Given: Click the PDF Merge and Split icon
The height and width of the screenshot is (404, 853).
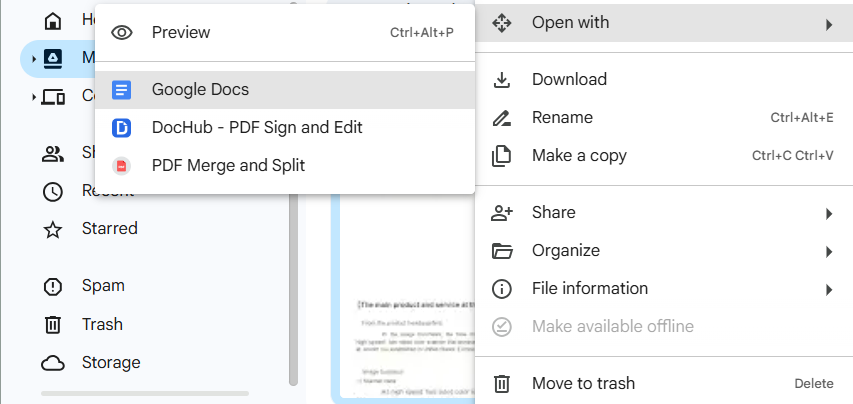Looking at the screenshot, I should tap(121, 166).
